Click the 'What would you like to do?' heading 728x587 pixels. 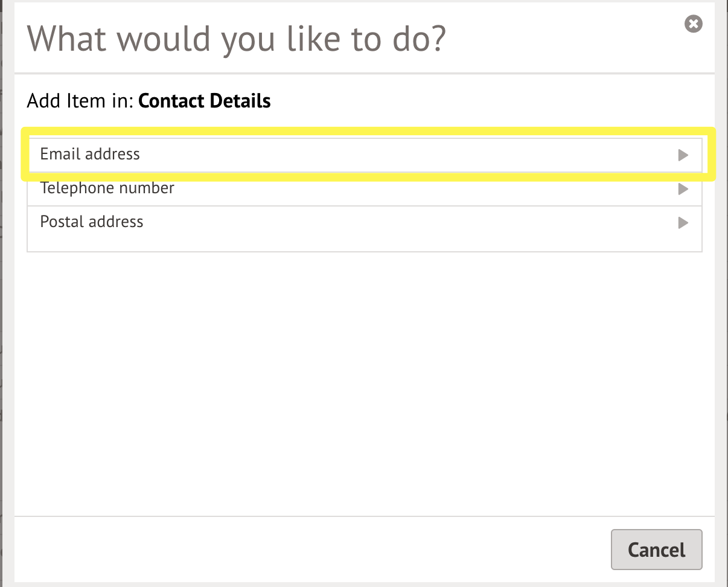tap(236, 38)
